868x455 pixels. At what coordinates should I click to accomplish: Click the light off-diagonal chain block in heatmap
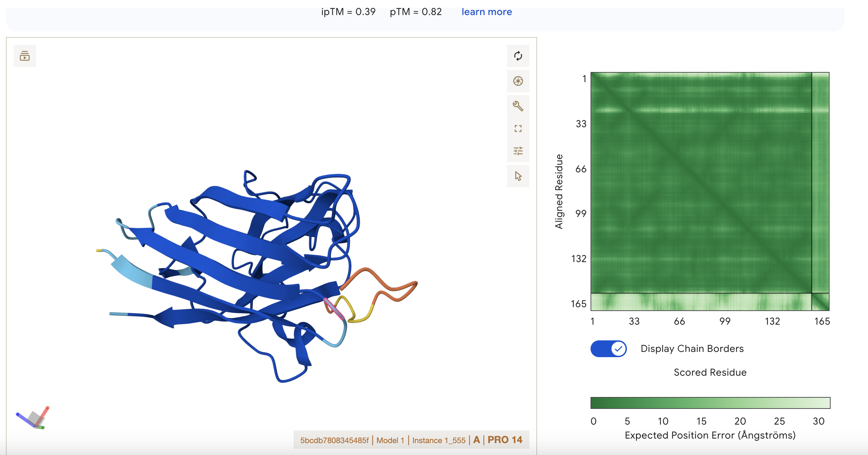pos(701,302)
